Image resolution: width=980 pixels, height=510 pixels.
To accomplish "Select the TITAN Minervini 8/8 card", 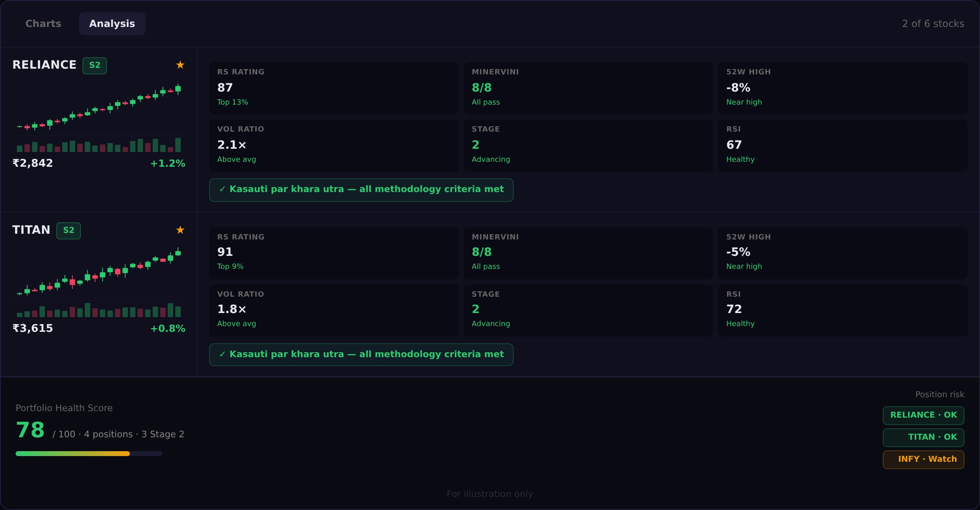I will pyautogui.click(x=588, y=253).
